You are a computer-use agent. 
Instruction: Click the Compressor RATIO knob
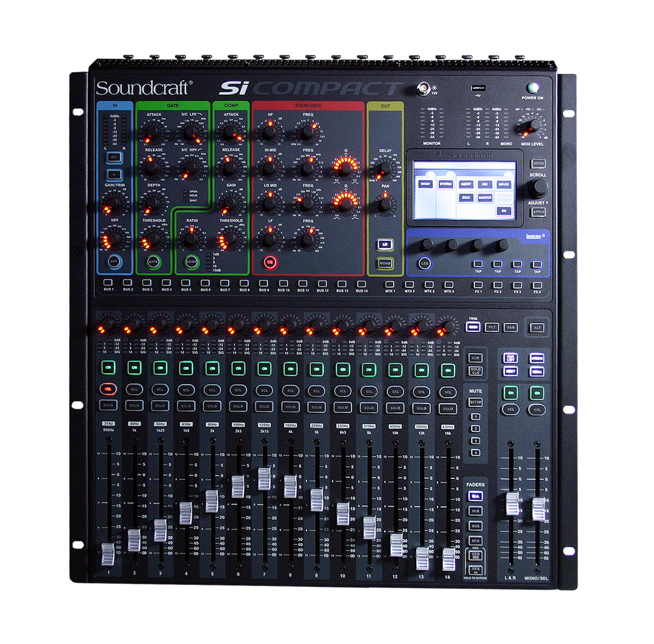[191, 238]
